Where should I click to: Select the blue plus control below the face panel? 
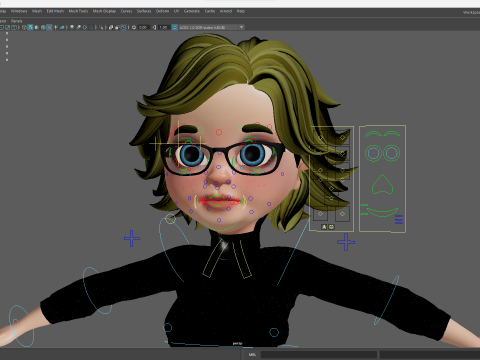point(346,242)
